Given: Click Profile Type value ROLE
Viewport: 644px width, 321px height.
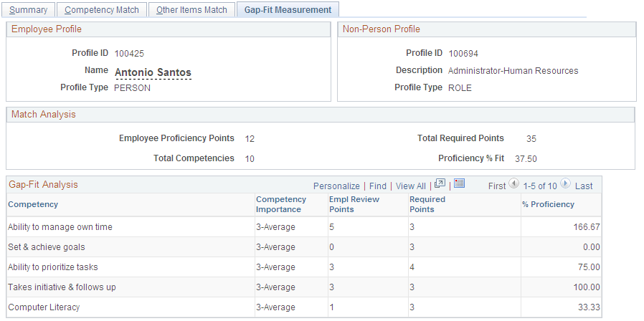Looking at the screenshot, I should click(460, 88).
